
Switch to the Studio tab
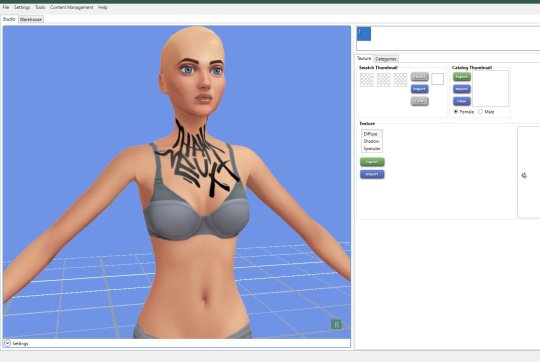click(x=9, y=19)
